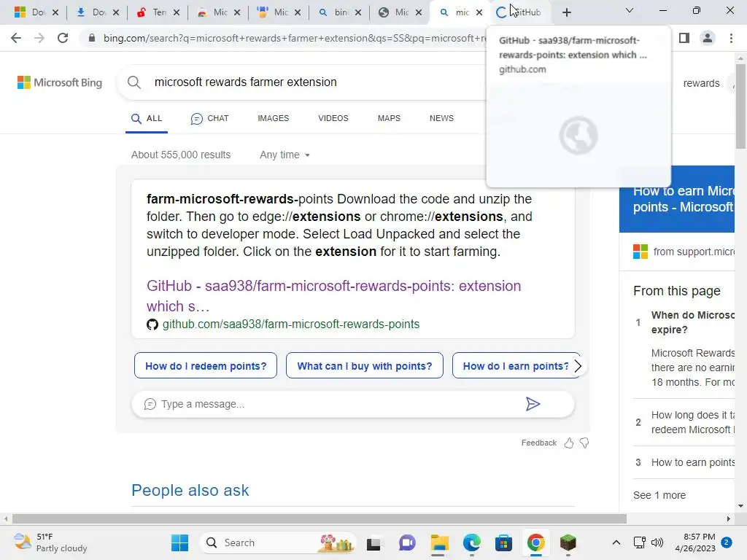This screenshot has width=747, height=560.
Task: Switch to the NEWS tab
Action: pyautogui.click(x=441, y=118)
